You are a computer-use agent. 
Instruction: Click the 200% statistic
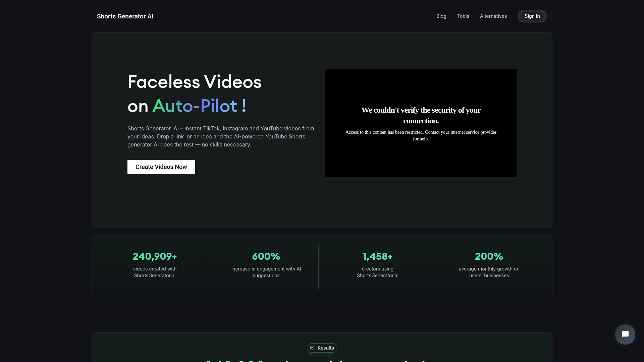pos(489,256)
